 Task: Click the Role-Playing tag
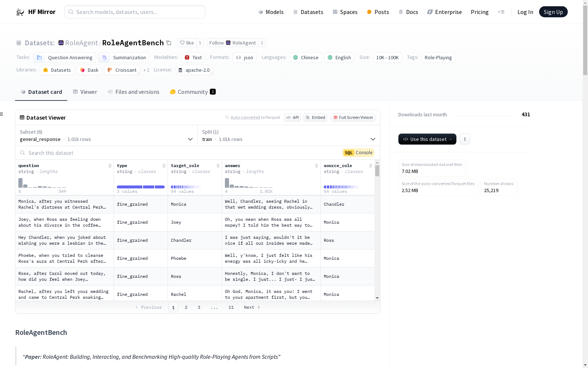pos(438,57)
